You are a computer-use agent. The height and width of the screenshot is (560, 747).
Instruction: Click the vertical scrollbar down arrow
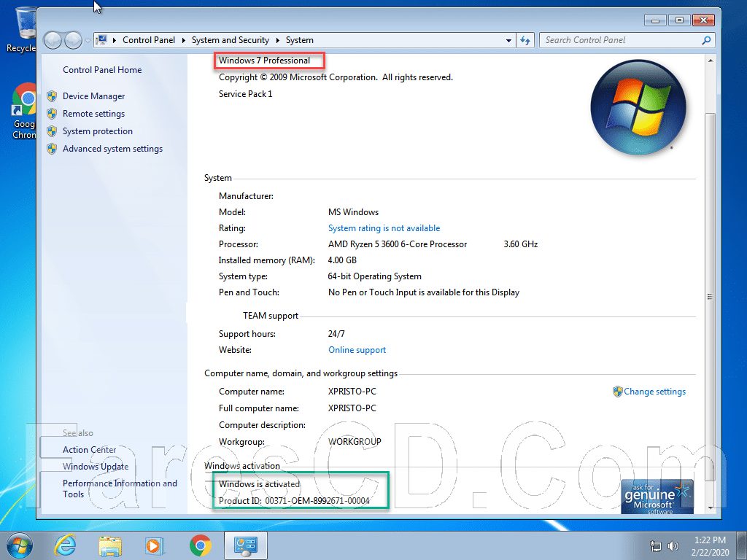point(711,507)
